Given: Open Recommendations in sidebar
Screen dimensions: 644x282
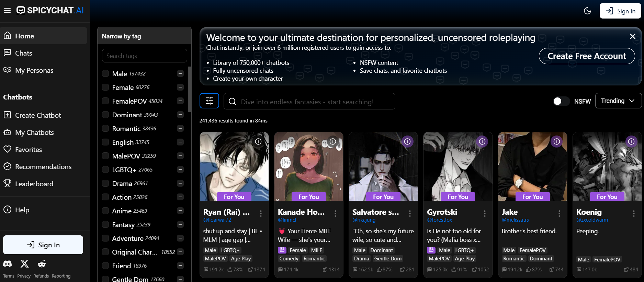Looking at the screenshot, I should pyautogui.click(x=44, y=166).
